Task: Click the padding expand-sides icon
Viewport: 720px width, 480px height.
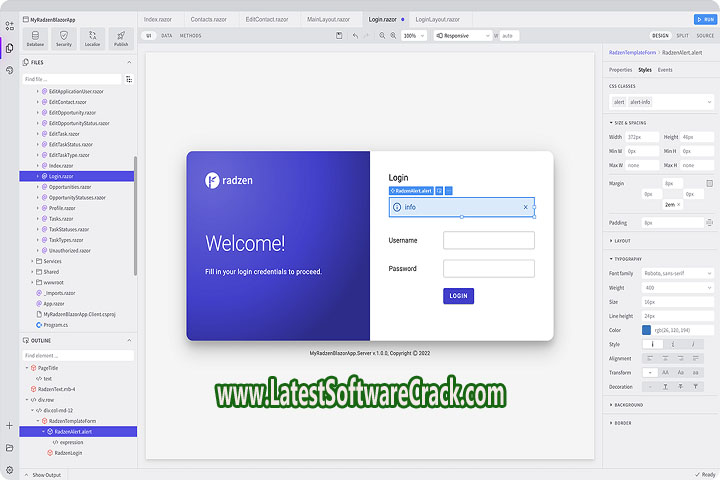Action: tap(709, 223)
